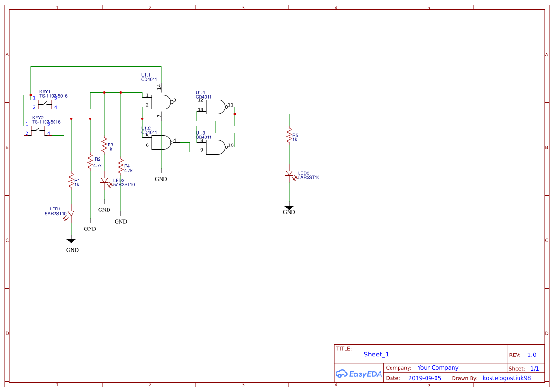
Task: Click the U1.2 CD4011 gate symbol
Action: pyautogui.click(x=161, y=142)
